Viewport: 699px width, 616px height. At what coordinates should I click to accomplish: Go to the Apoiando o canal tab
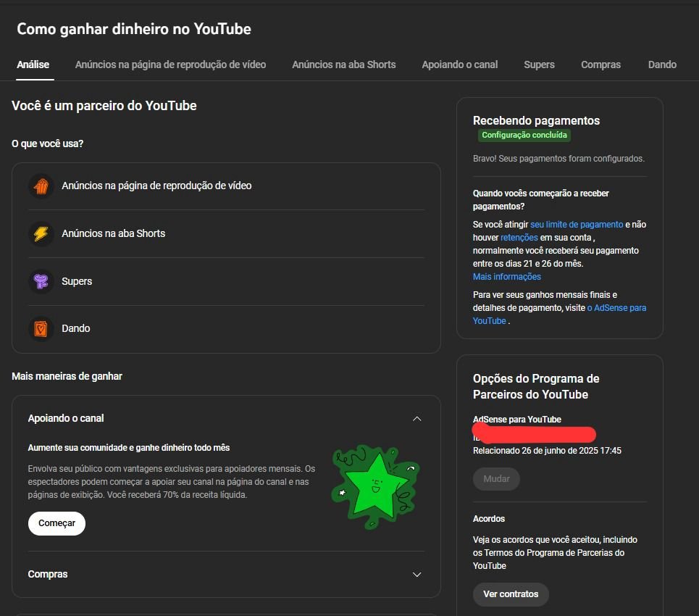point(460,64)
